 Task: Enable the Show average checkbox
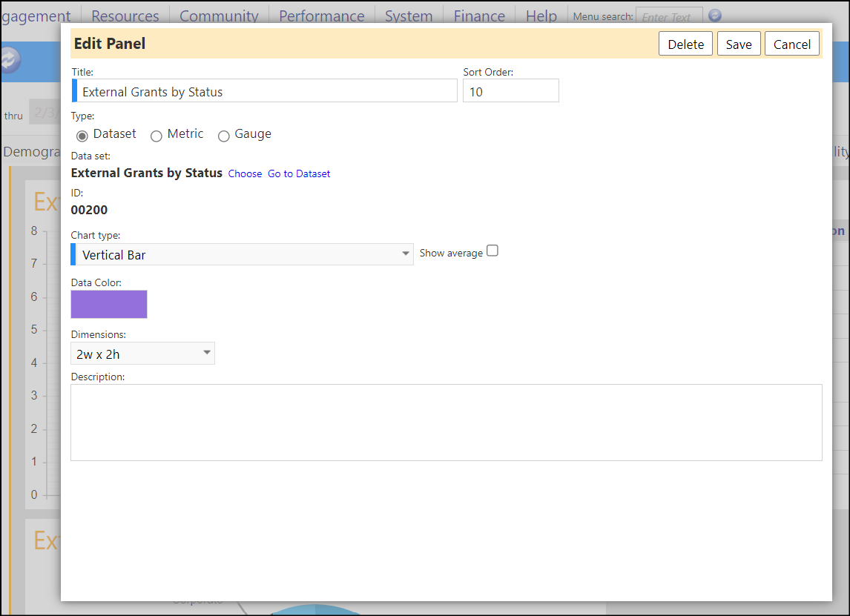pyautogui.click(x=492, y=251)
